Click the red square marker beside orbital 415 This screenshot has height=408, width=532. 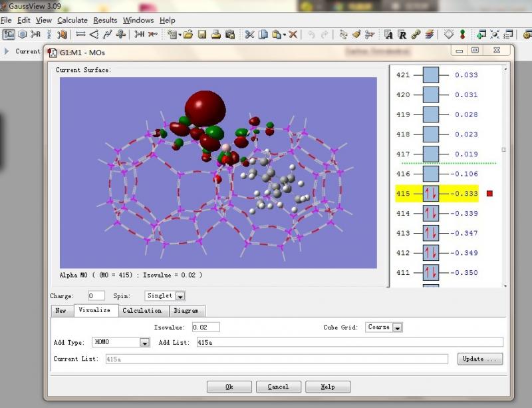pos(489,194)
